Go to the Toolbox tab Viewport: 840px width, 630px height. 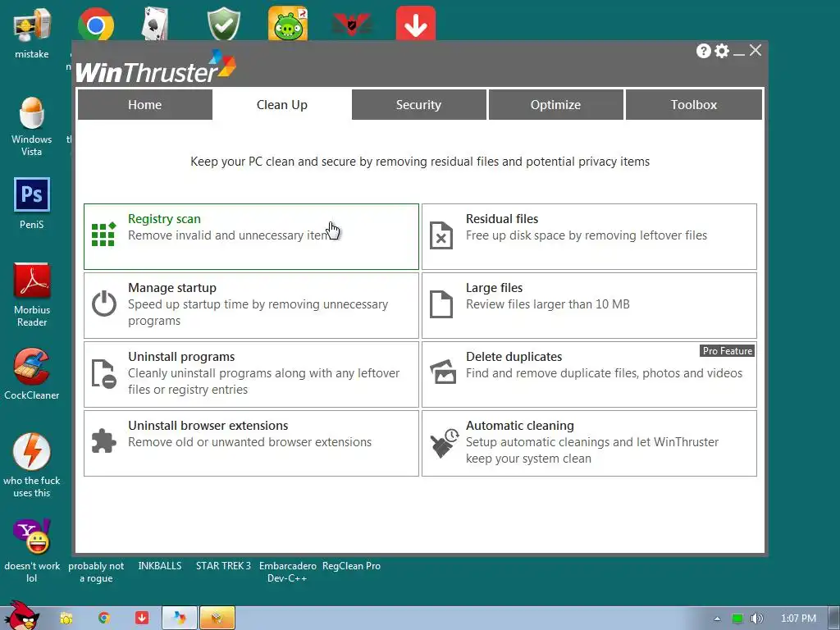click(x=694, y=104)
